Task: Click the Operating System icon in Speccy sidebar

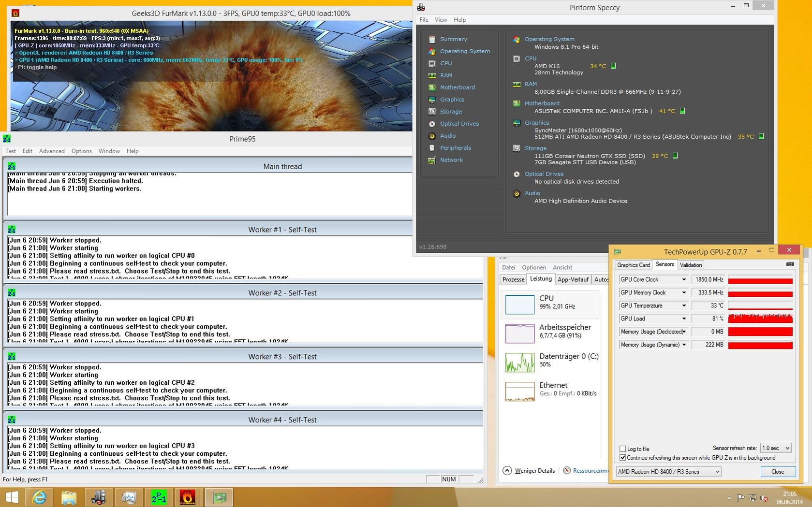Action: [432, 51]
